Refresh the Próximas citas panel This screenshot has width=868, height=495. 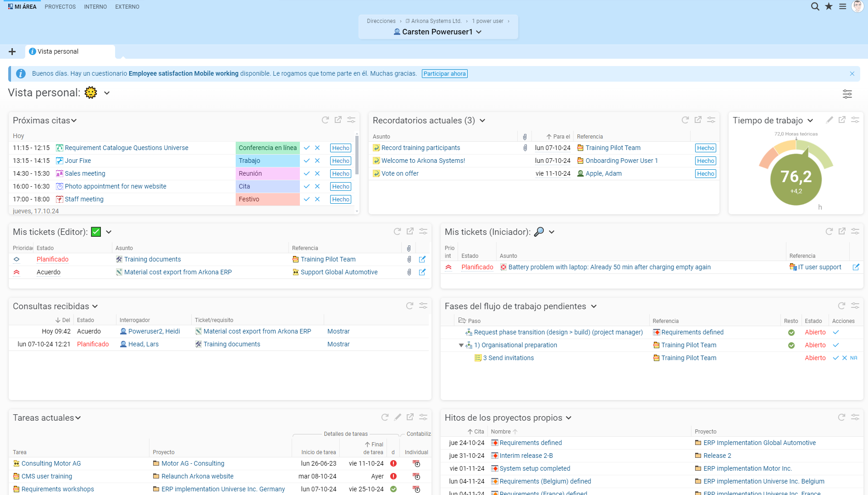point(325,120)
